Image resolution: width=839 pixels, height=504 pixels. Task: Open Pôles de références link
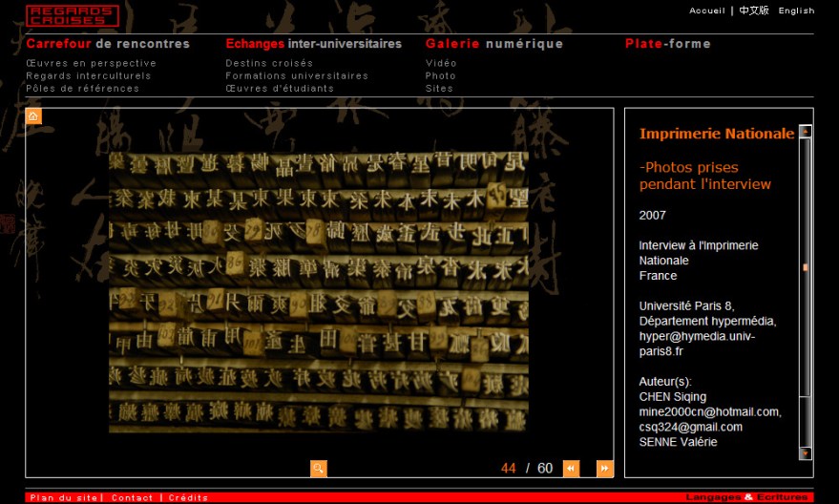click(x=82, y=89)
